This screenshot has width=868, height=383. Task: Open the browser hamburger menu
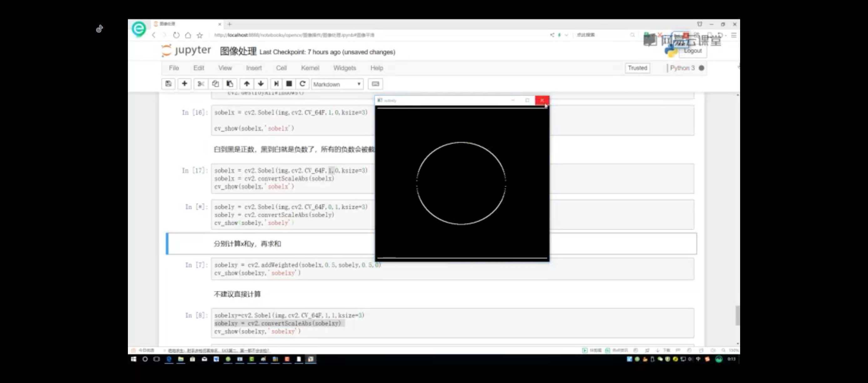734,35
